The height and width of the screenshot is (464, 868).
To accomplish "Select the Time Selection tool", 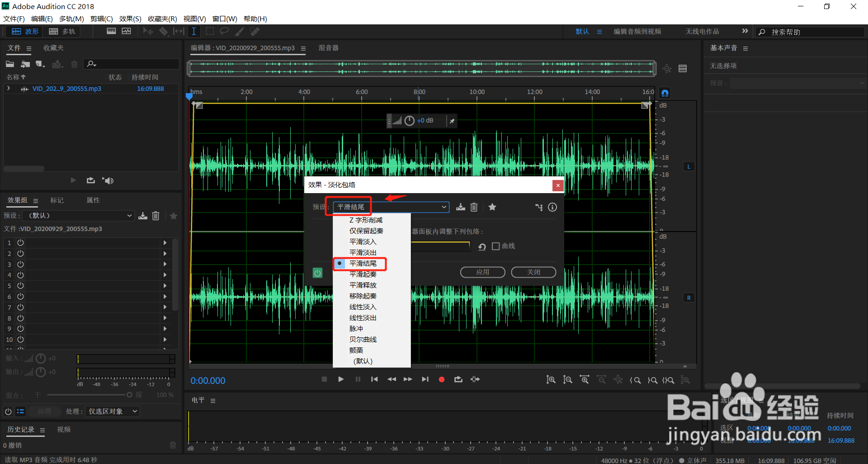I will pyautogui.click(x=193, y=31).
